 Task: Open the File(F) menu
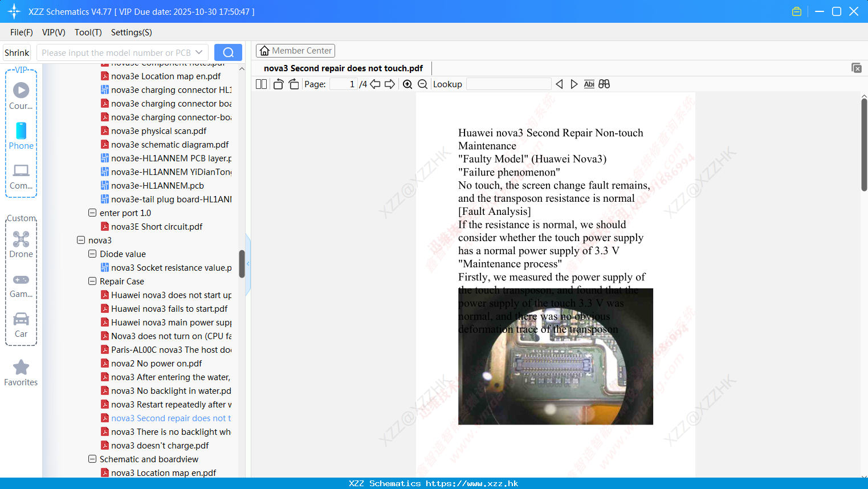pyautogui.click(x=22, y=32)
